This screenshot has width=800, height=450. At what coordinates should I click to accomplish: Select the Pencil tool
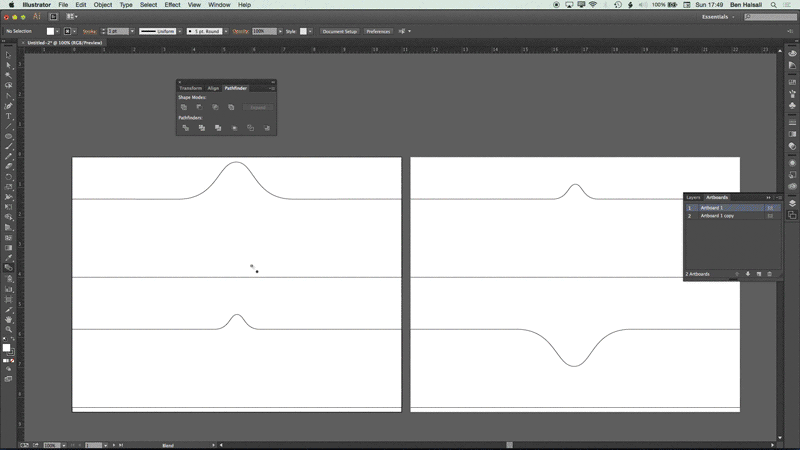click(x=8, y=157)
